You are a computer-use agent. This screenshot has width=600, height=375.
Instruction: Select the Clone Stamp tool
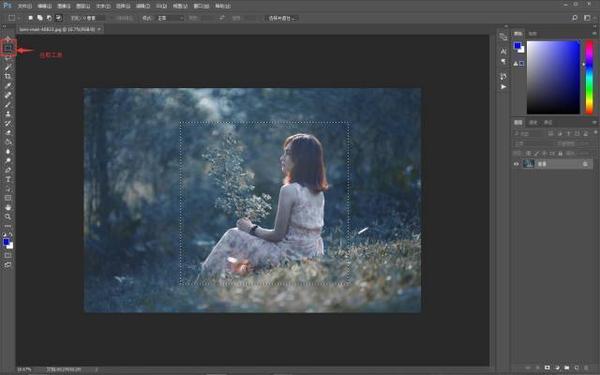click(x=8, y=114)
